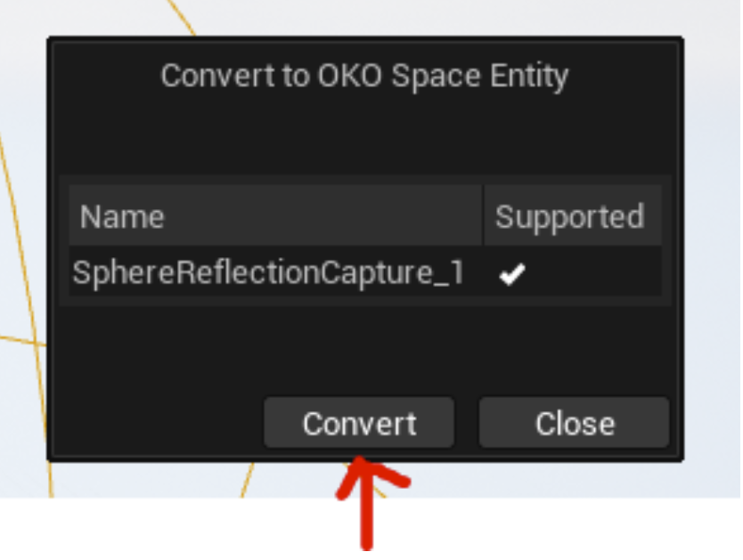Sort the list by Name column
The image size is (743, 560).
[122, 217]
